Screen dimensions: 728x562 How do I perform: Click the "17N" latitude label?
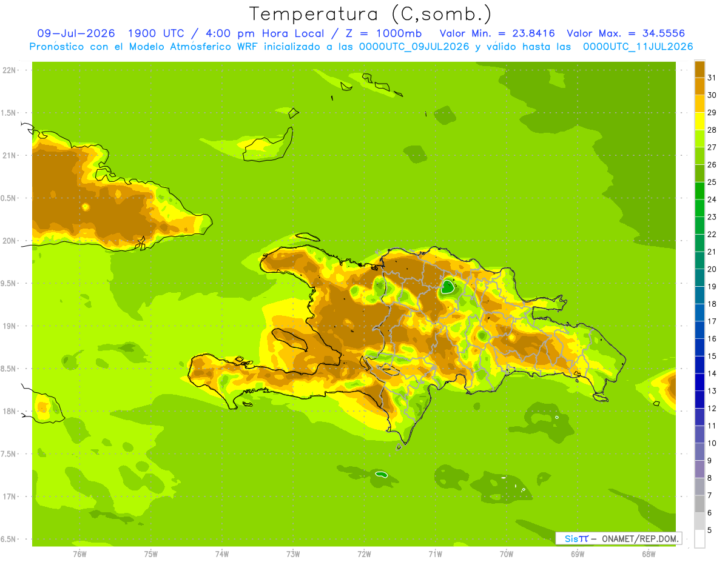[8, 497]
